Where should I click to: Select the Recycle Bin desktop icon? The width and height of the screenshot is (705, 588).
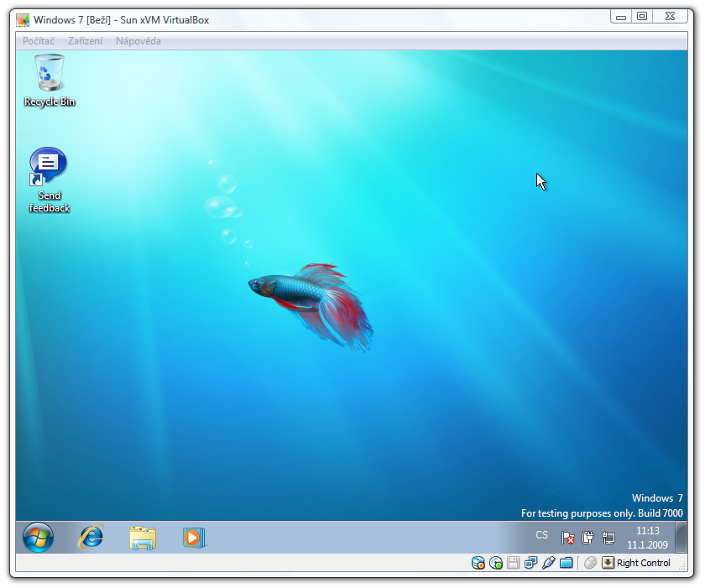50,81
